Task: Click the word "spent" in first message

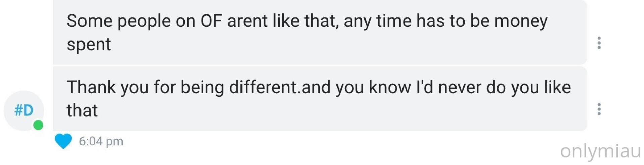Action: [x=89, y=45]
